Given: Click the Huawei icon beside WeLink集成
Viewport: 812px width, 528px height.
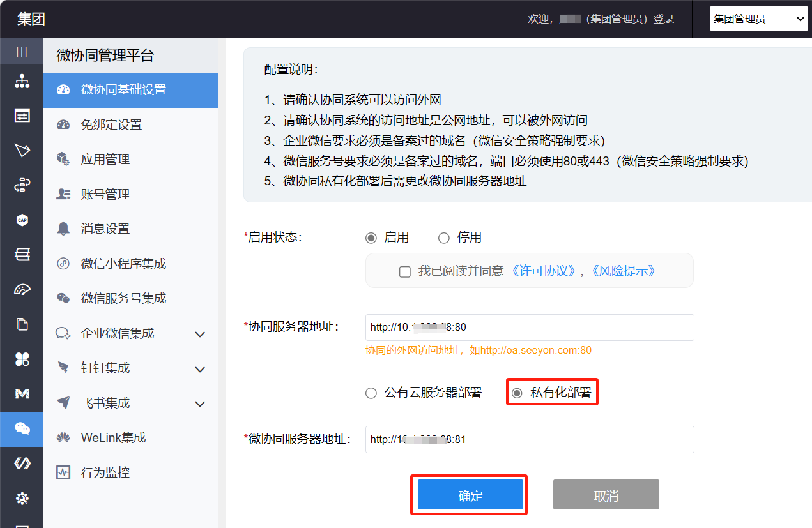Looking at the screenshot, I should point(63,437).
